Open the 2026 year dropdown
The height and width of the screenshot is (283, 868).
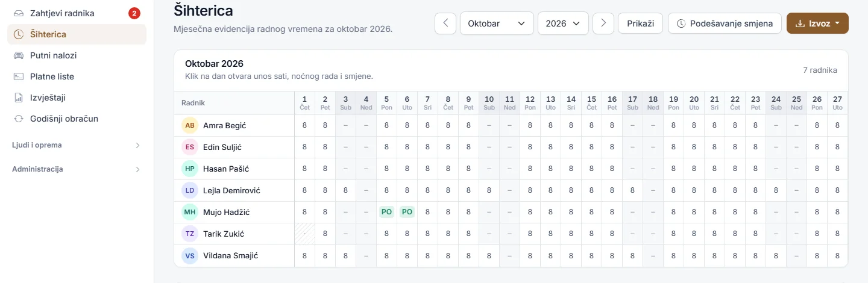[563, 23]
